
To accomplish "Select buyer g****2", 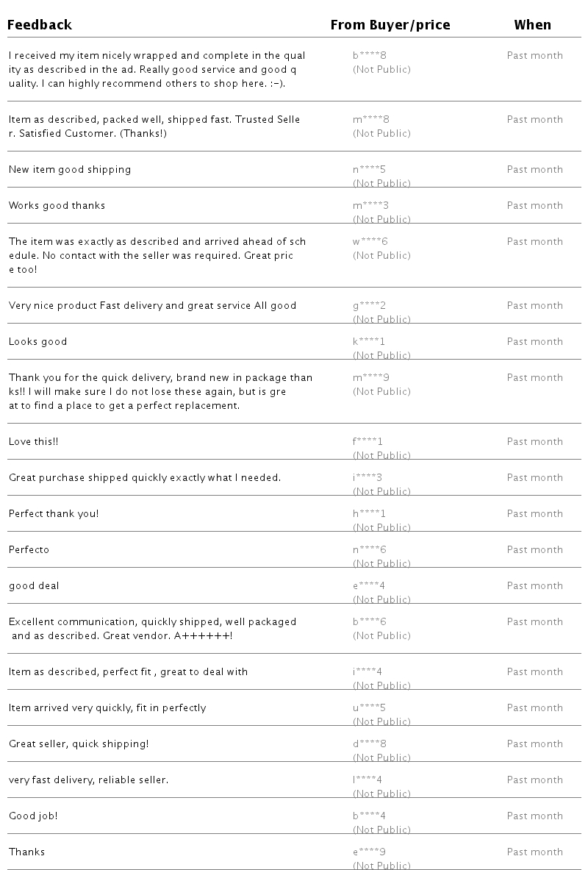I will 370,305.
